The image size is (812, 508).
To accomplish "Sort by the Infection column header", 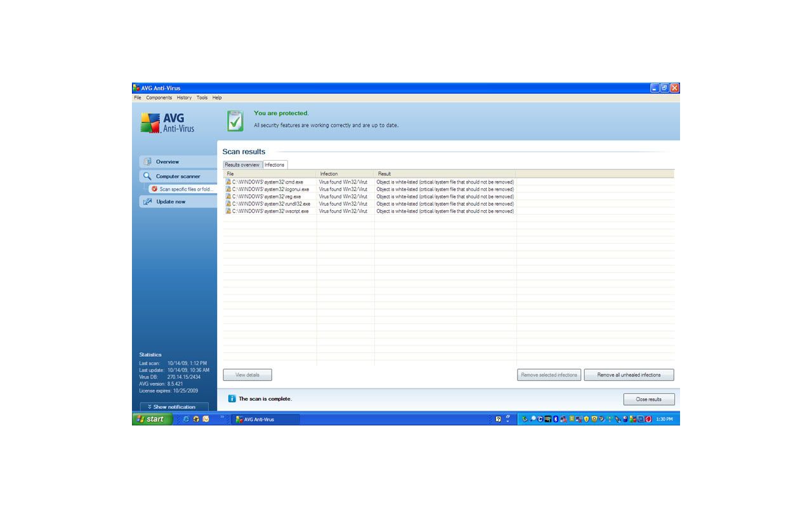I will 345,173.
